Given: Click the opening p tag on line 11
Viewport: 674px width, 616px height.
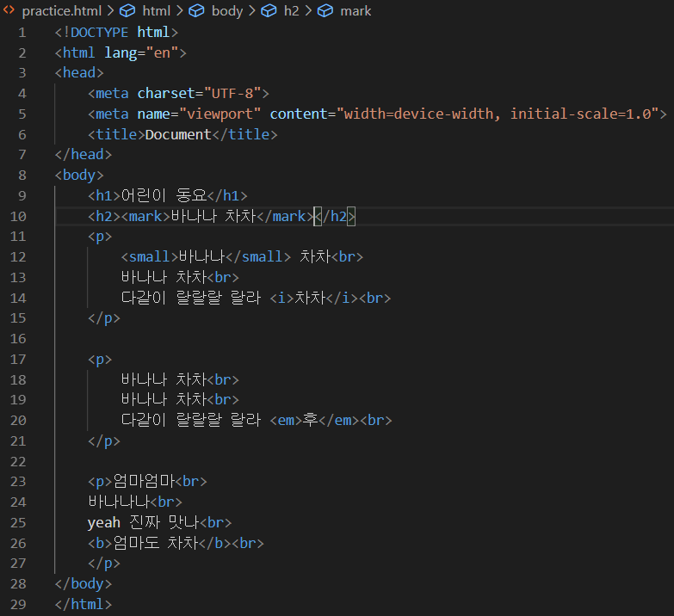Looking at the screenshot, I should 100,237.
